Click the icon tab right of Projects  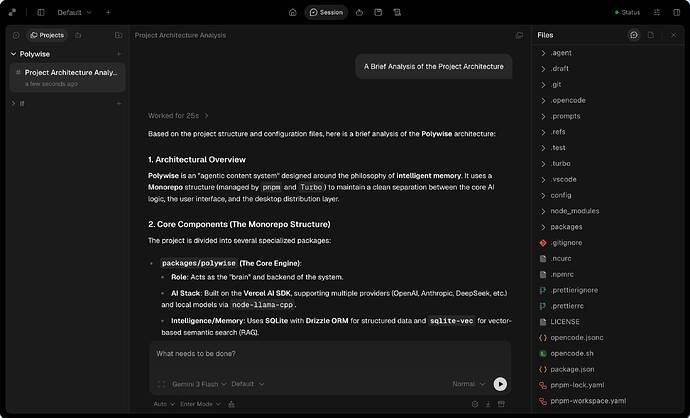pyautogui.click(x=78, y=35)
